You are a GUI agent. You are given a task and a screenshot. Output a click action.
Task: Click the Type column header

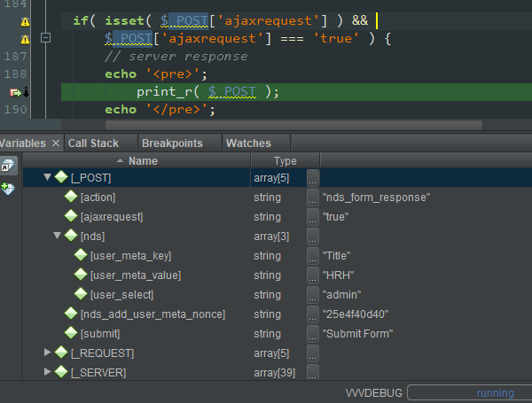pyautogui.click(x=285, y=161)
